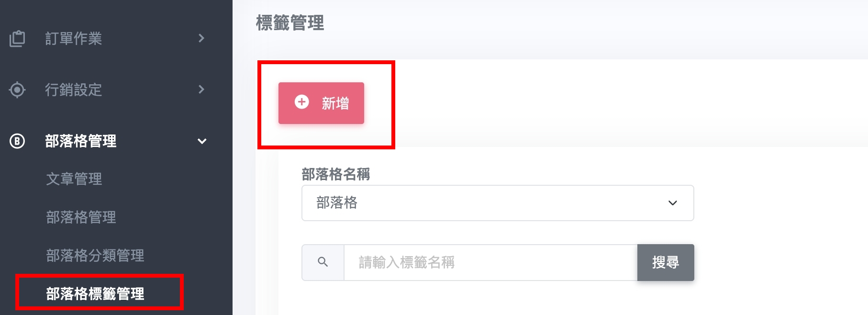Go to 文章管理 in the sidebar
The width and height of the screenshot is (868, 315).
pyautogui.click(x=74, y=179)
